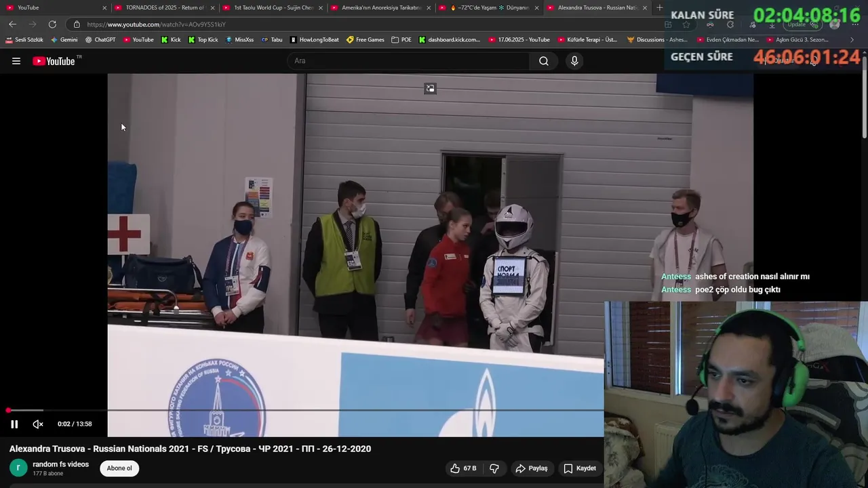
Task: Focus the youtube.com URL address bar
Action: click(x=366, y=24)
